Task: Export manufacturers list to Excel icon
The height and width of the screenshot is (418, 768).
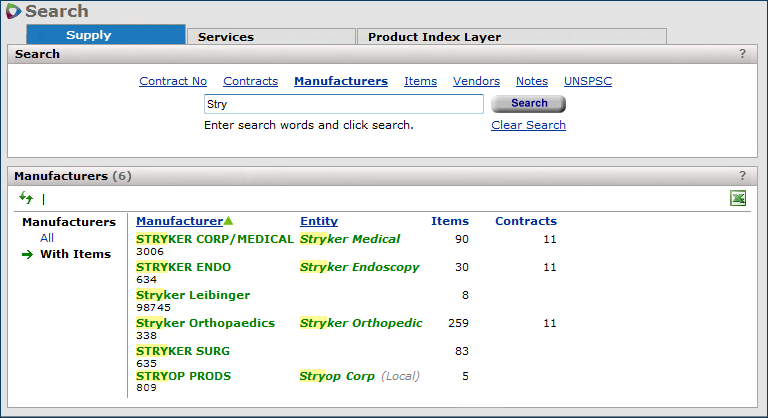Action: [x=738, y=198]
